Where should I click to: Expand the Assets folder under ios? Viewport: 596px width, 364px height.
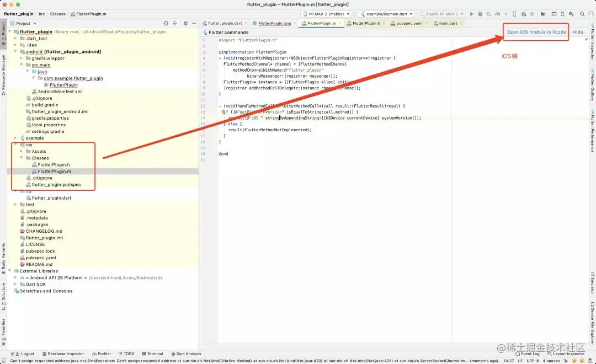pyautogui.click(x=22, y=151)
